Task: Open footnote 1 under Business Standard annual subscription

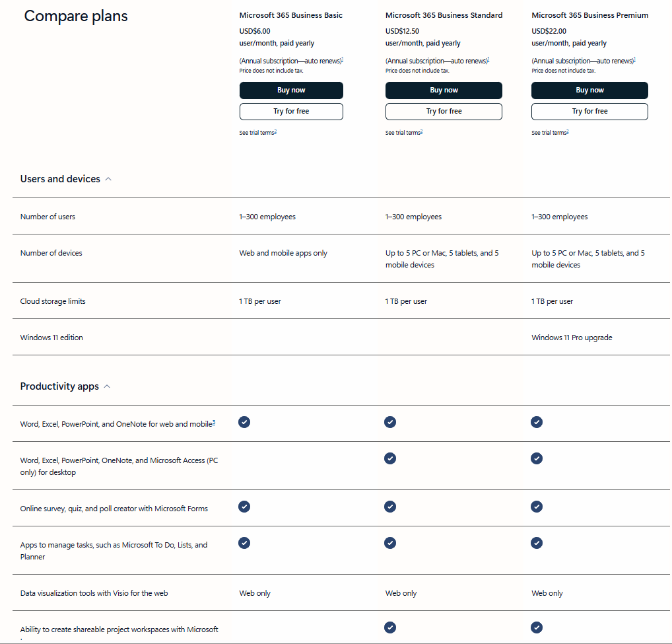Action: click(488, 59)
